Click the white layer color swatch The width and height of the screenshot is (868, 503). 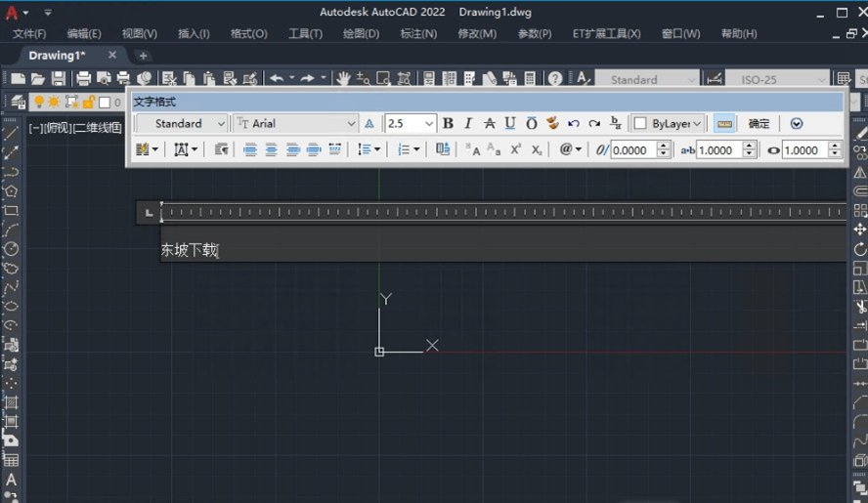(104, 103)
